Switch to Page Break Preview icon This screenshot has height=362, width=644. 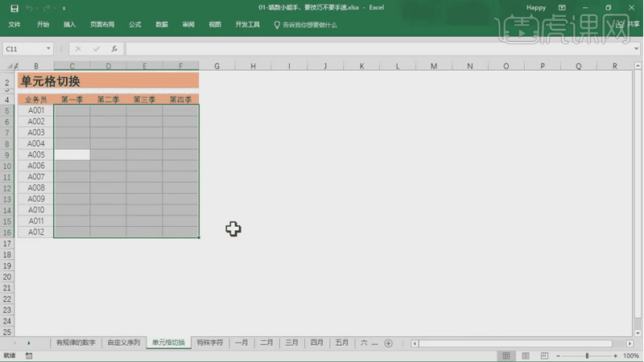[544, 356]
